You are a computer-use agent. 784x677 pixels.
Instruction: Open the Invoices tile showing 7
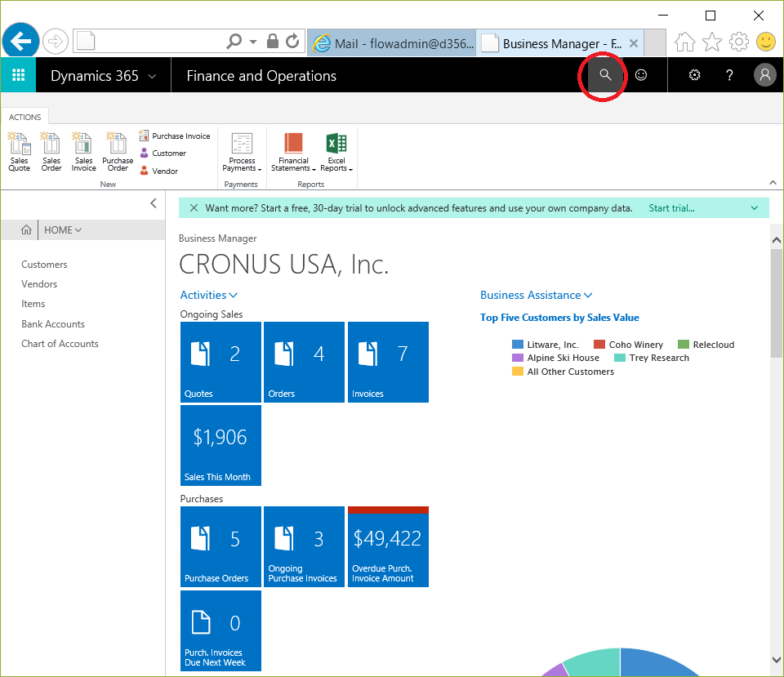click(388, 362)
